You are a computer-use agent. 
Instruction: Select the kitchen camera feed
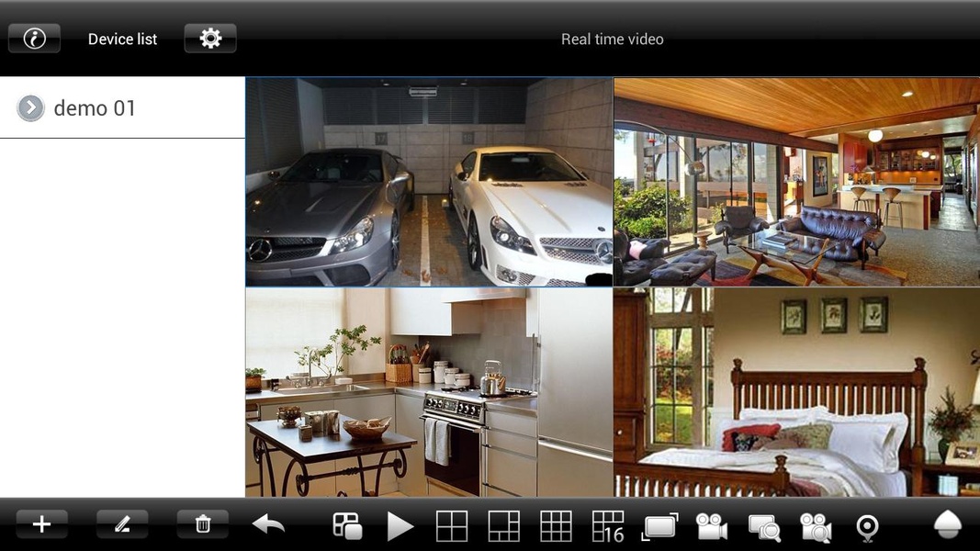point(429,392)
